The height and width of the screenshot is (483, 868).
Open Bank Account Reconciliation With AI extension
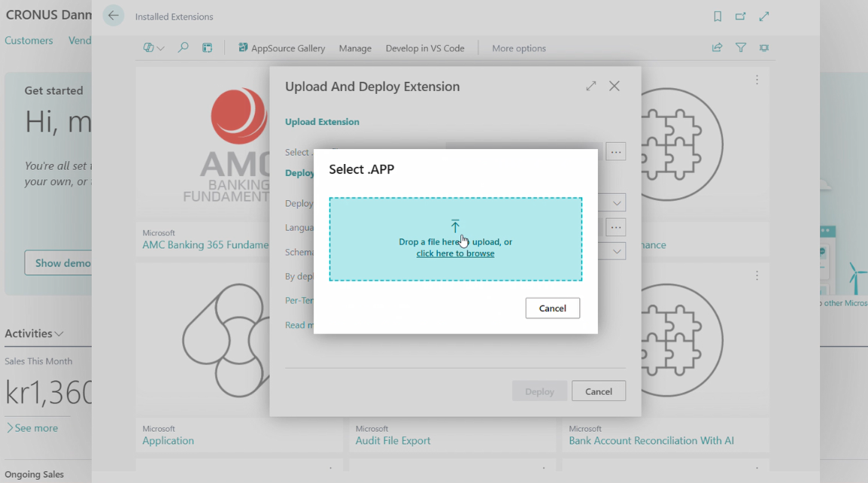[651, 440]
